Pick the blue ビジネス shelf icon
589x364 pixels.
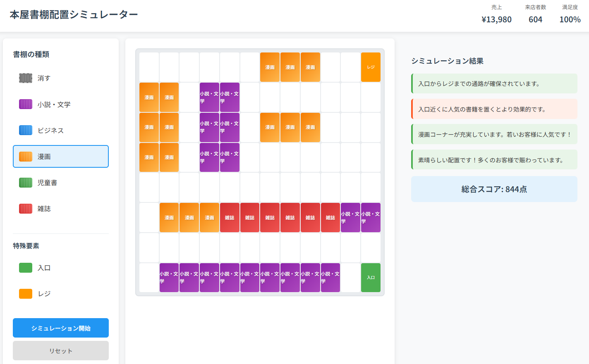26,130
